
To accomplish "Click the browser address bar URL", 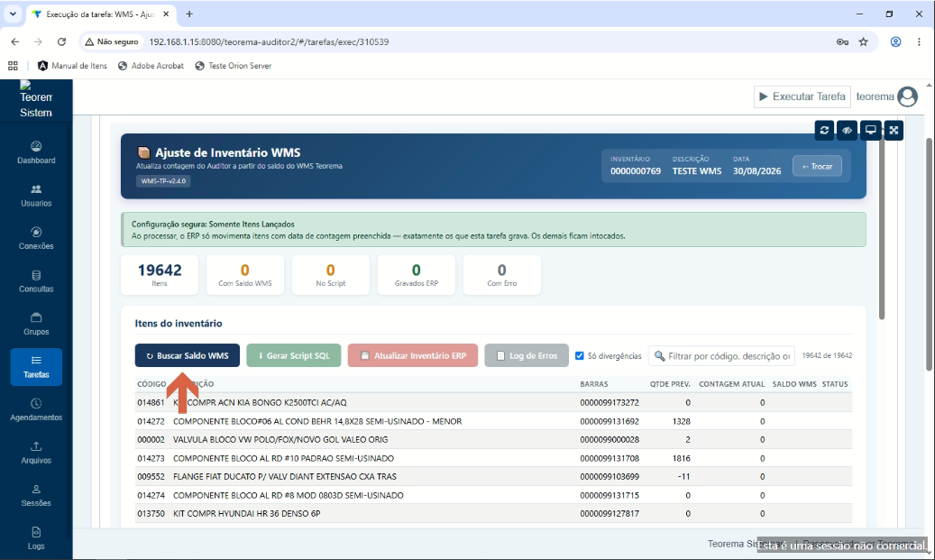I will (269, 41).
